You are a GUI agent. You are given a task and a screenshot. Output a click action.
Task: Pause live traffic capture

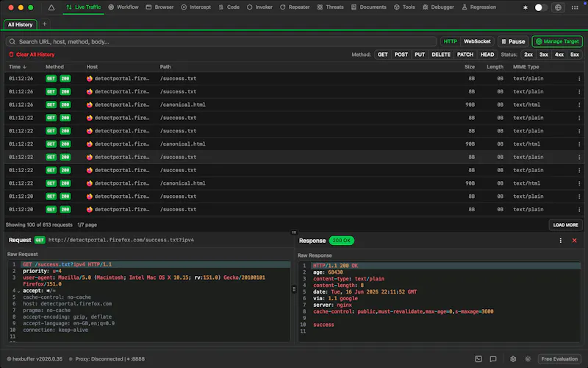point(513,41)
